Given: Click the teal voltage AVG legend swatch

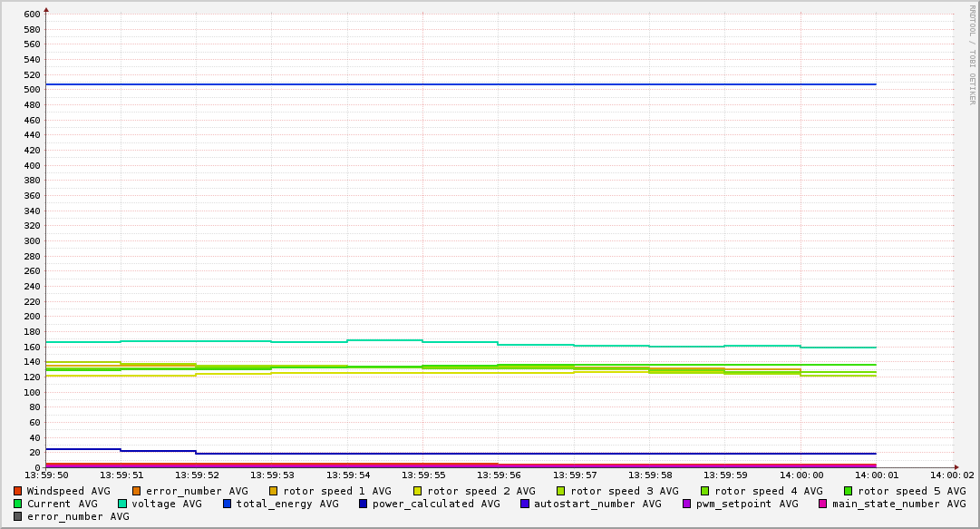Looking at the screenshot, I should (122, 504).
